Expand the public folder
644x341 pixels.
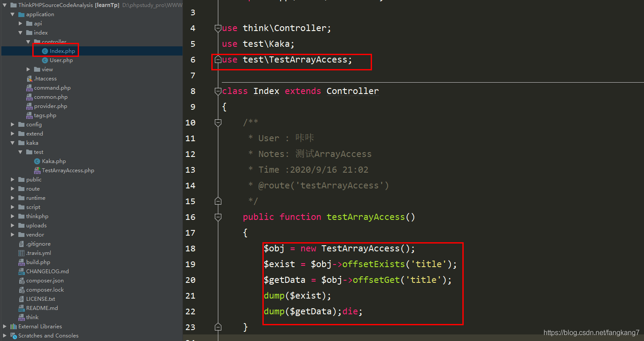coord(13,180)
